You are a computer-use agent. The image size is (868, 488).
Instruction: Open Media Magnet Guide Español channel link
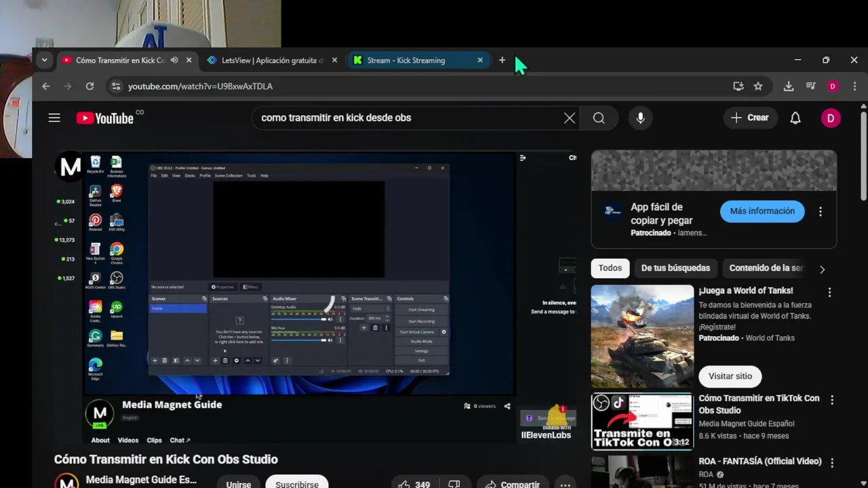747,424
